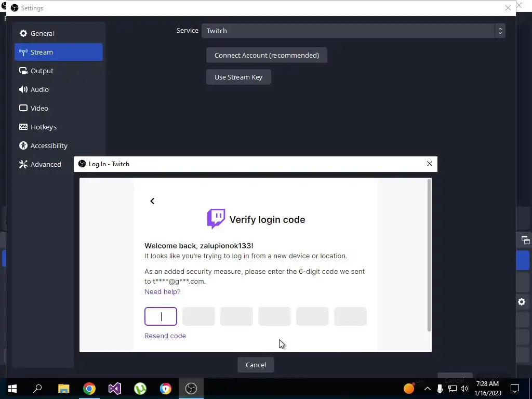Image resolution: width=532 pixels, height=399 pixels.
Task: Click the Twitch logo icon
Action: (x=216, y=219)
